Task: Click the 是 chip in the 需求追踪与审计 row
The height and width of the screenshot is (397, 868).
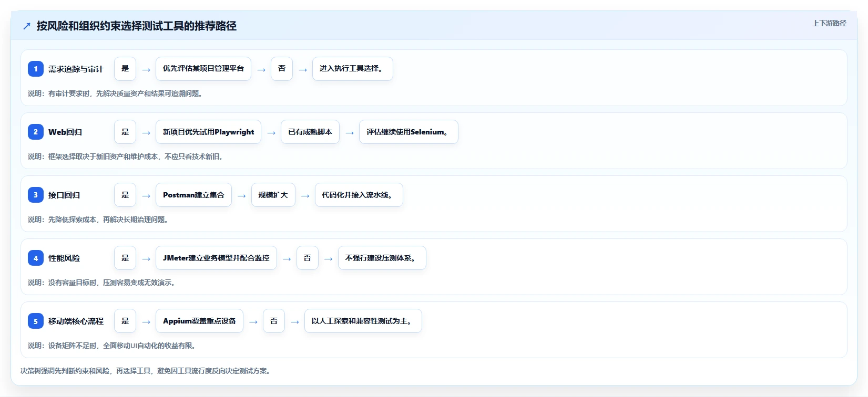Action: coord(125,69)
